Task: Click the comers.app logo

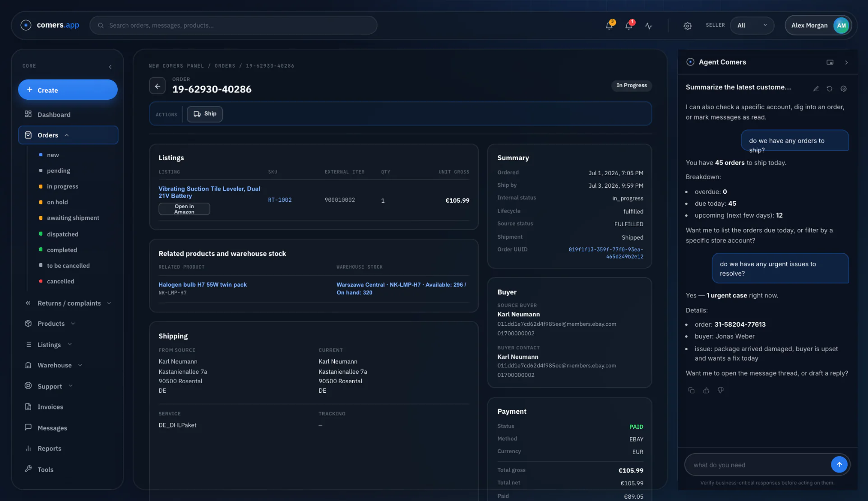Action: point(50,25)
